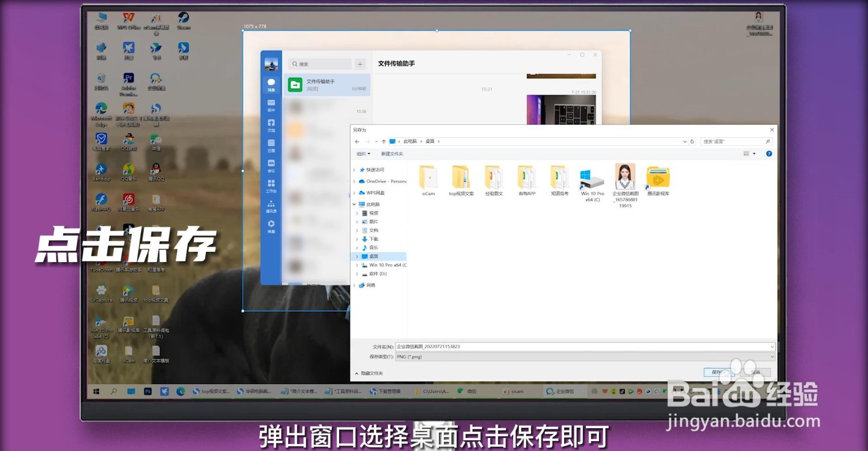This screenshot has height=451, width=868.
Task: Select the 企业微信截图 image file
Action: click(x=626, y=186)
